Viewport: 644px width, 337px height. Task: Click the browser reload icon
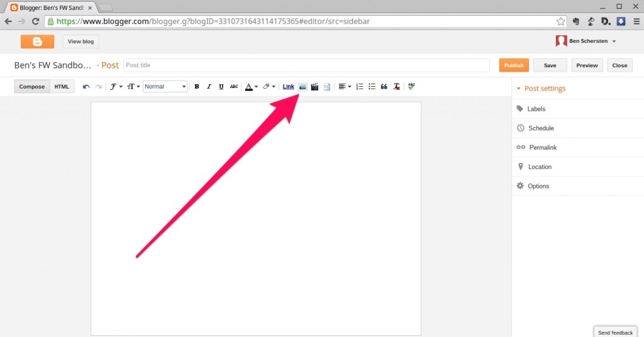tap(36, 21)
